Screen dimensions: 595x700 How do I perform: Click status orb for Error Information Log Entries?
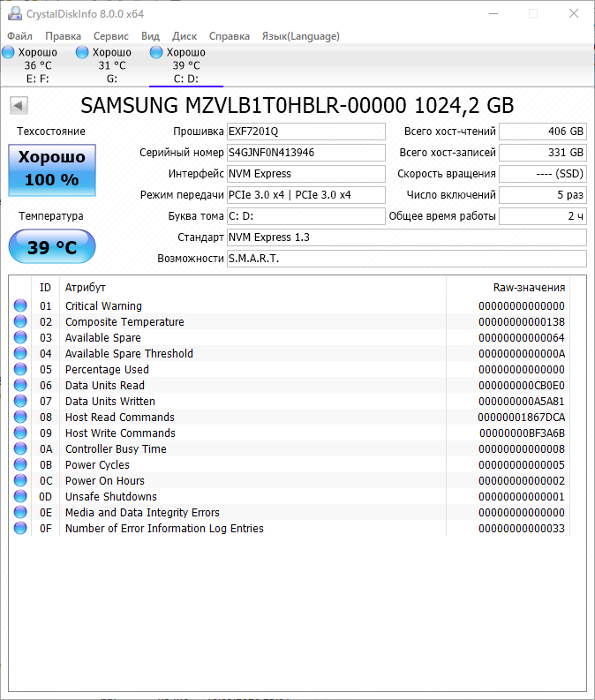coord(20,528)
